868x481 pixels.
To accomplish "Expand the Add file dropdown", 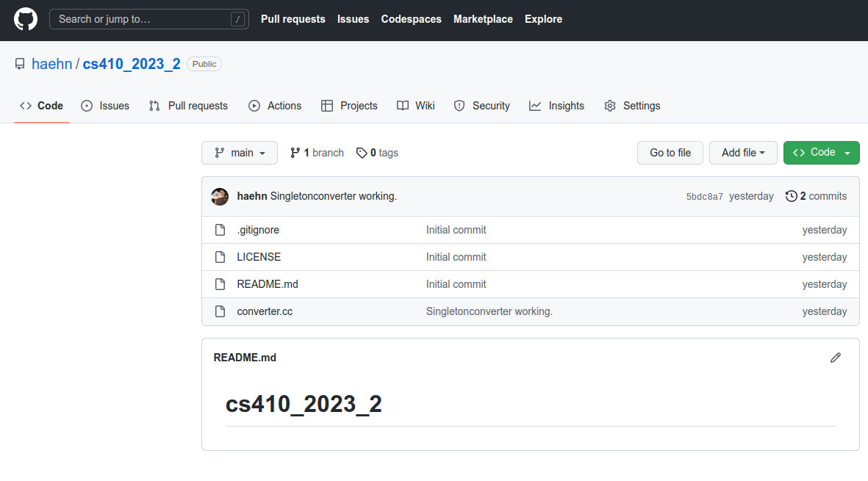I will tap(744, 153).
